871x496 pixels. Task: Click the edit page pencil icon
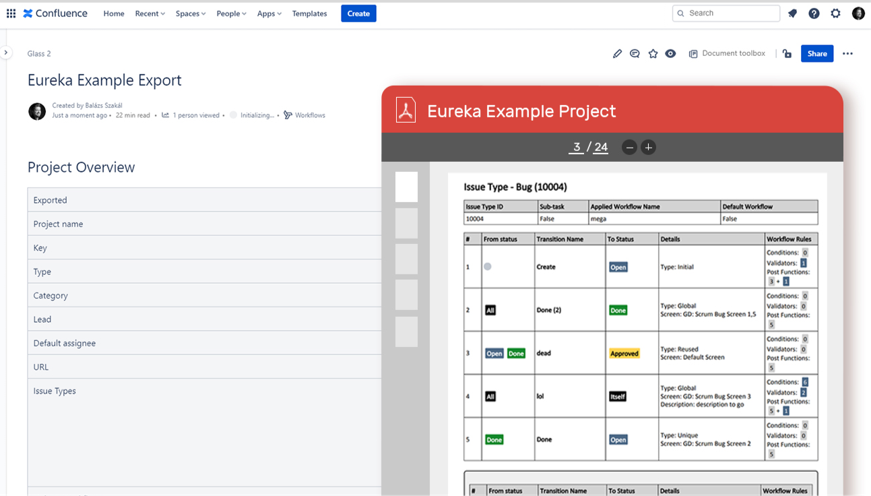pyautogui.click(x=617, y=54)
